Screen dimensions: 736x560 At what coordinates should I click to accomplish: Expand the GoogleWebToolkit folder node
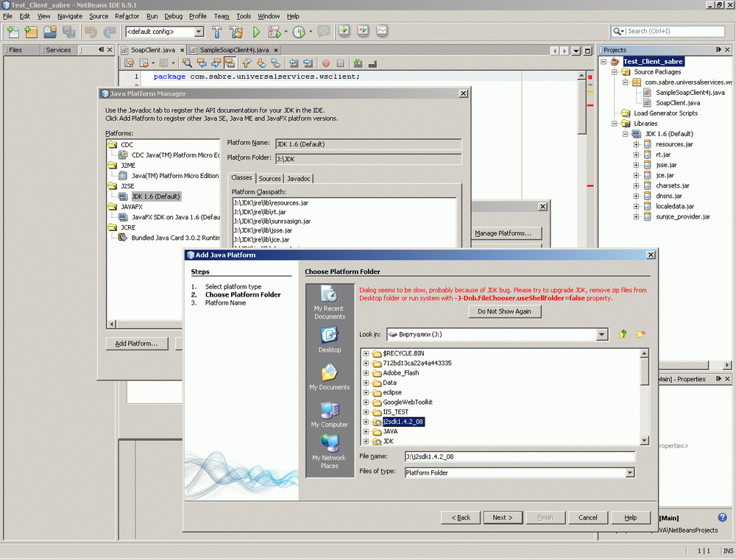(366, 403)
